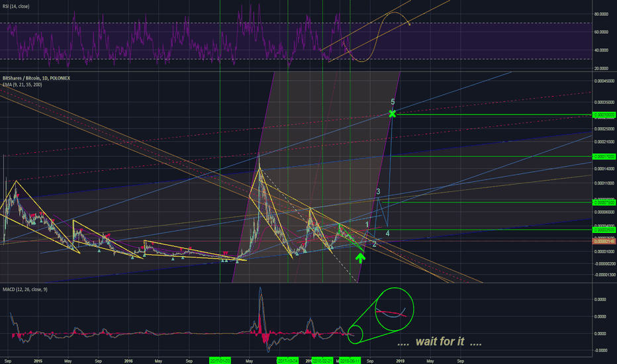This screenshot has width=617, height=364.
Task: Click the wave label 1
Action: (x=367, y=225)
